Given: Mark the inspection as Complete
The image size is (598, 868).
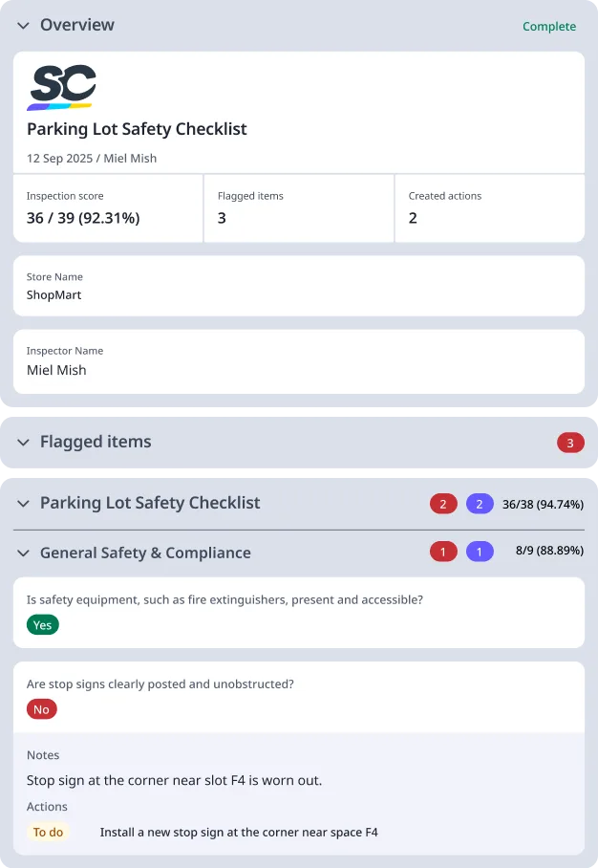Looking at the screenshot, I should [x=549, y=27].
